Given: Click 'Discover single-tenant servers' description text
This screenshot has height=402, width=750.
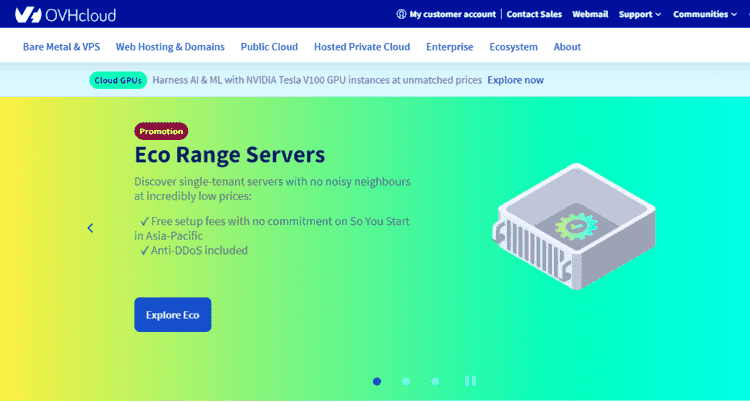Looking at the screenshot, I should pyautogui.click(x=272, y=189).
